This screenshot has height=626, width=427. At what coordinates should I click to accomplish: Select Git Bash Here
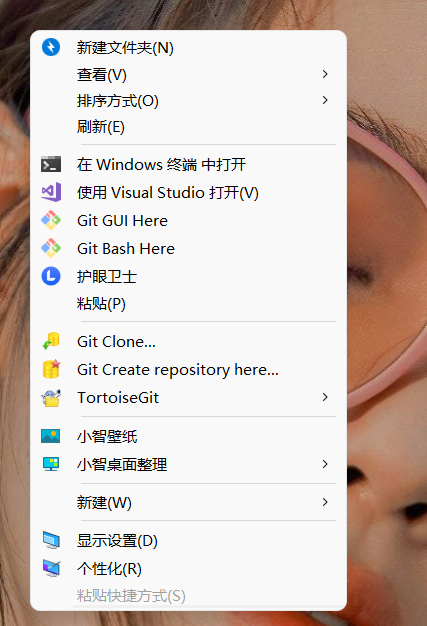click(188, 248)
